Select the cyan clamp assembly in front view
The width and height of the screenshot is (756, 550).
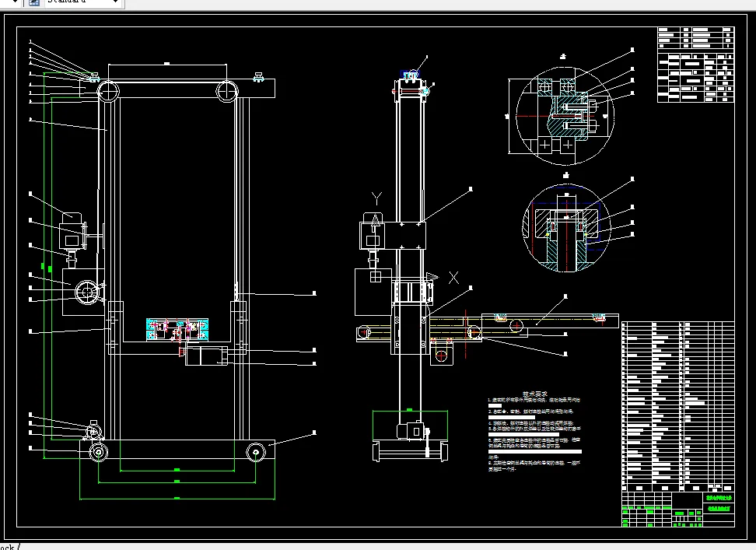tap(177, 330)
